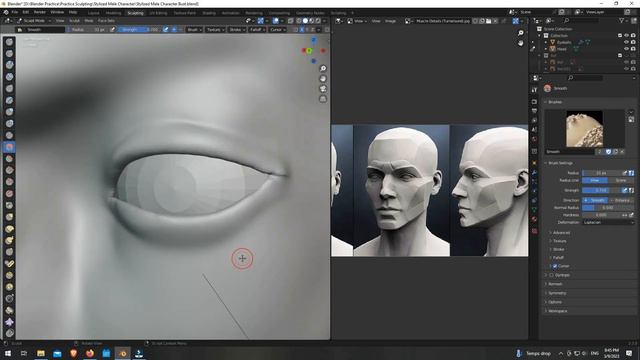The width and height of the screenshot is (640, 360).
Task: Unlink the Smooth brush with X icon
Action: click(x=622, y=151)
